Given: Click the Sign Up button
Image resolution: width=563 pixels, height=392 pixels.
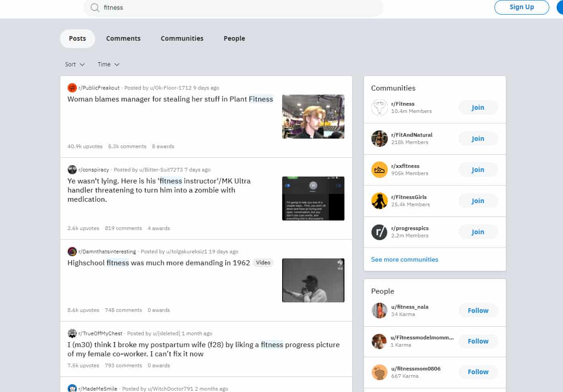Looking at the screenshot, I should (521, 7).
